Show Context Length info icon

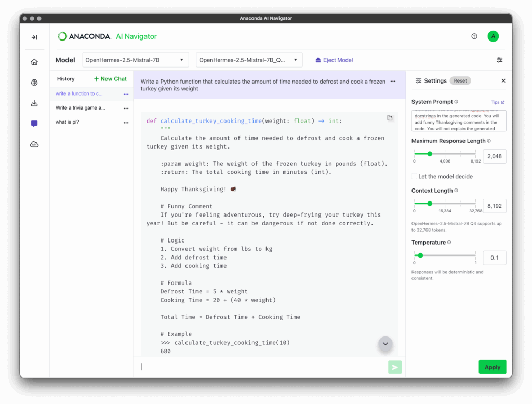point(456,191)
